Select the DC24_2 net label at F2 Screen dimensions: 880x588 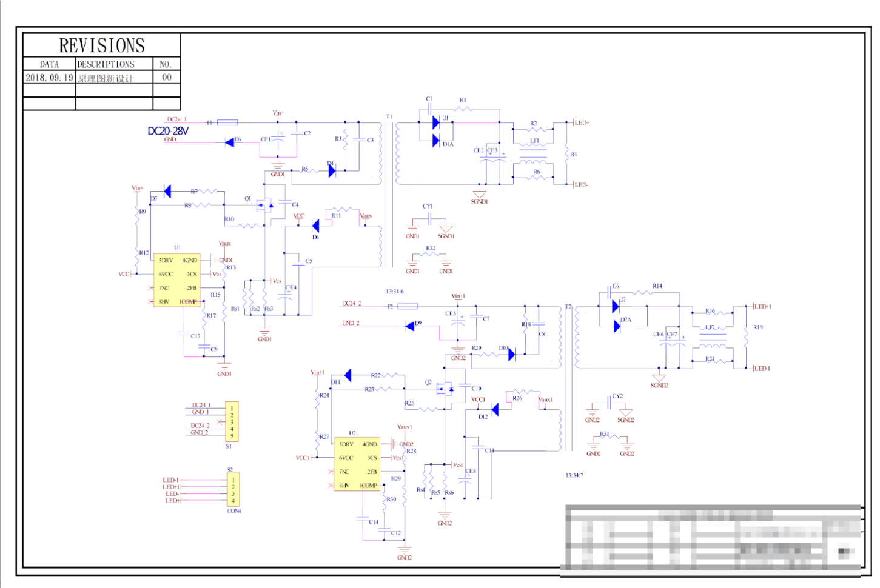click(x=352, y=303)
